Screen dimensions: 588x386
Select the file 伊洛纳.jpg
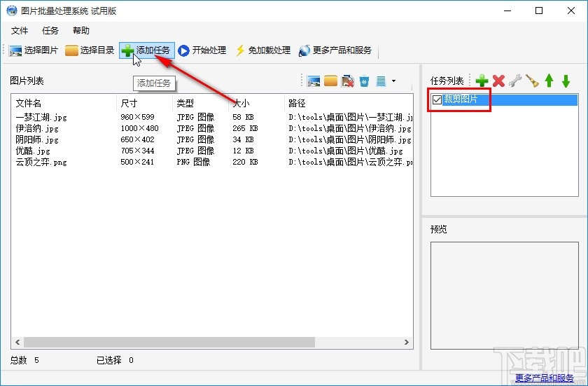(37, 128)
